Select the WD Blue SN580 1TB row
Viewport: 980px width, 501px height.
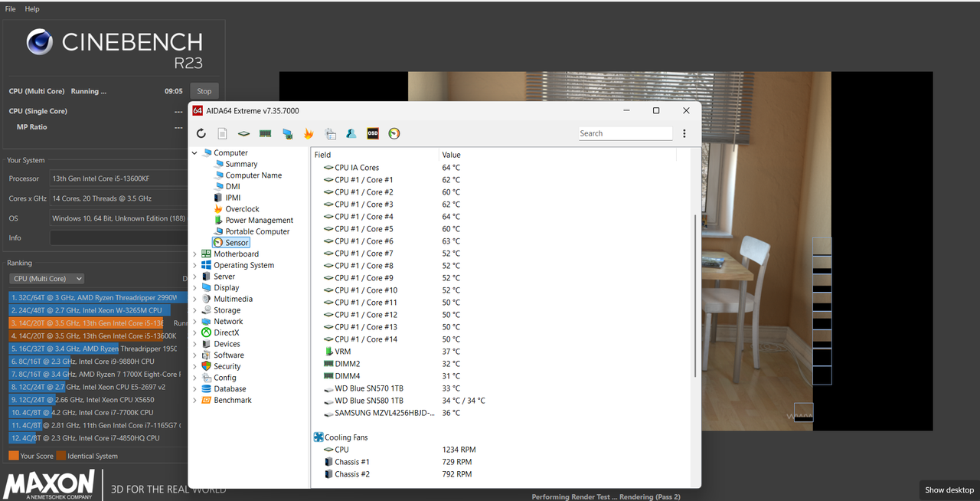pos(494,401)
